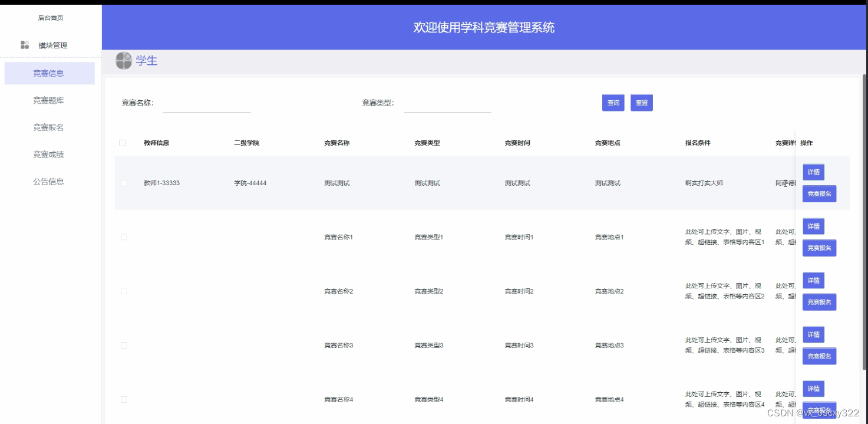Image resolution: width=868 pixels, height=424 pixels.
Task: Click the 操作 column header
Action: 807,143
